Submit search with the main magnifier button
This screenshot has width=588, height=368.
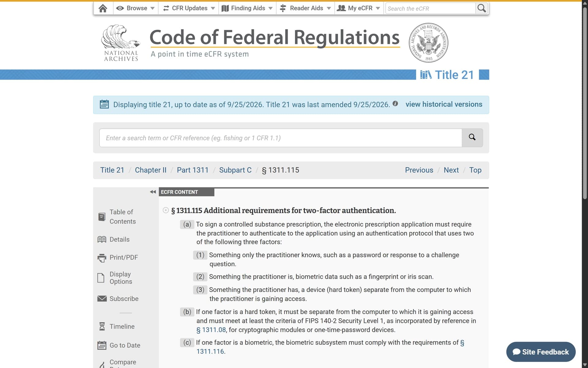[x=472, y=137]
